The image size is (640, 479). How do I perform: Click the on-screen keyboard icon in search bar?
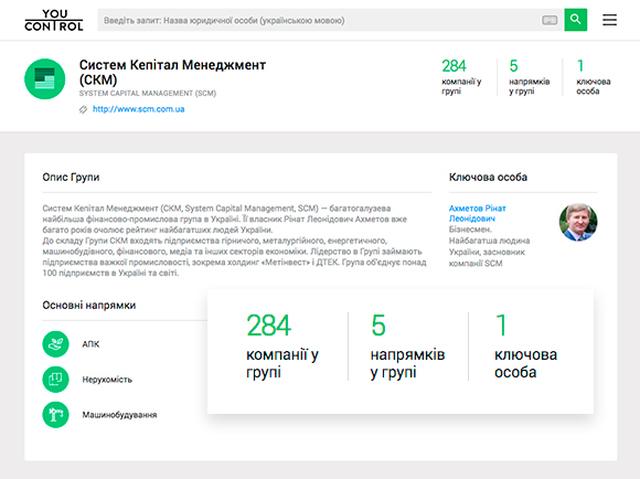[x=549, y=20]
